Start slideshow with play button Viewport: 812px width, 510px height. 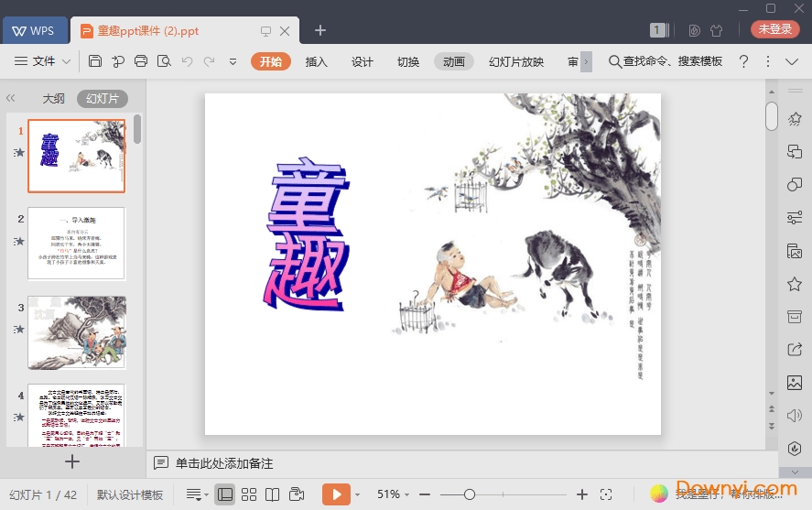[x=336, y=494]
